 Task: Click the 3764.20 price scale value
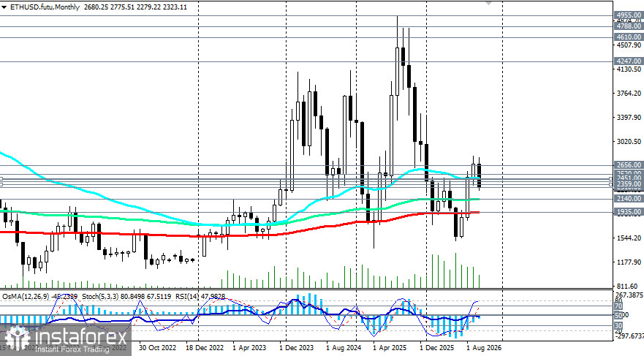(x=629, y=94)
